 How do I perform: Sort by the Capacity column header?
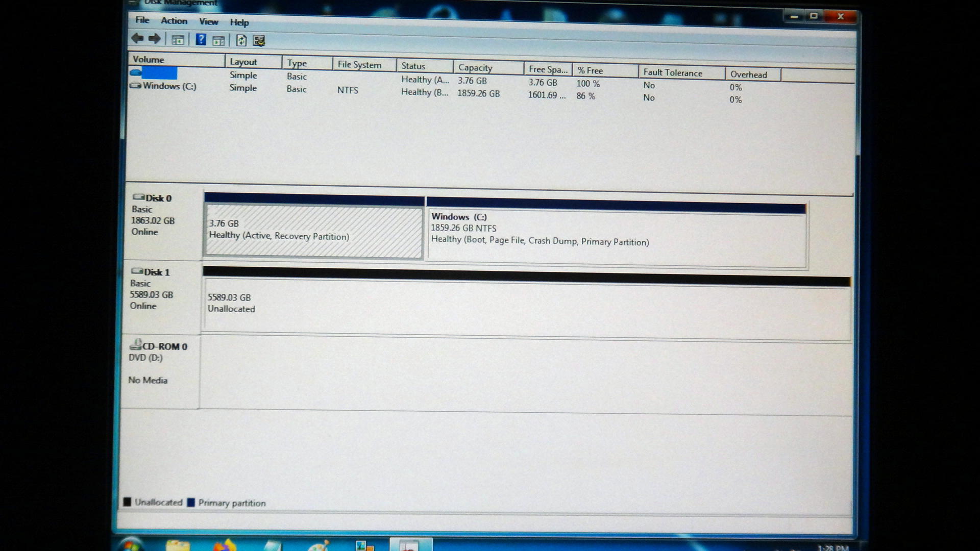[488, 68]
